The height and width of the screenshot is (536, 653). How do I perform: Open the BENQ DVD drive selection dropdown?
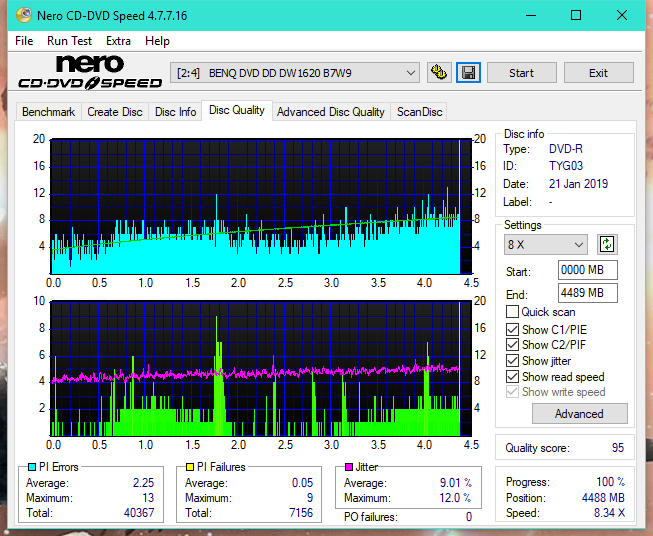click(294, 73)
